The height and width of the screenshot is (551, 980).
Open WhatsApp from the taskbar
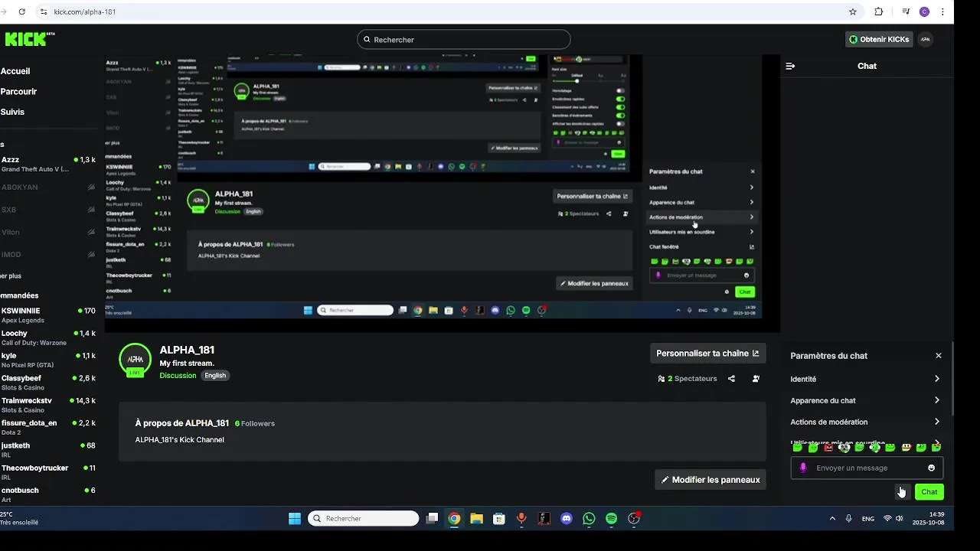589,518
